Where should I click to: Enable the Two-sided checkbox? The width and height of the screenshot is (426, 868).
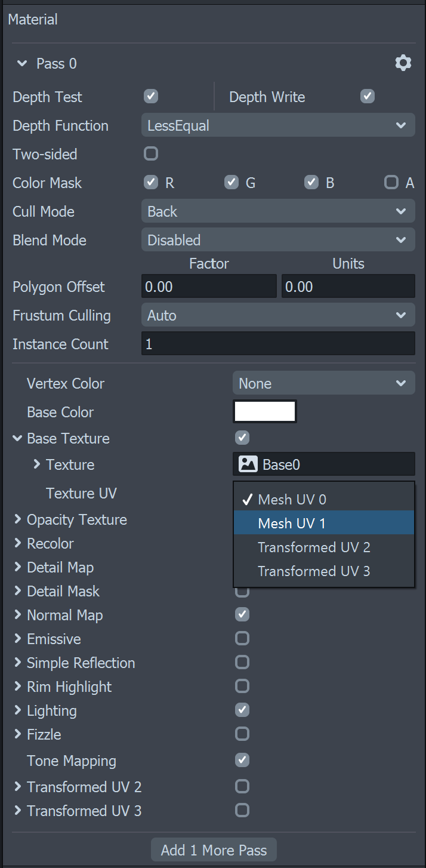point(151,154)
